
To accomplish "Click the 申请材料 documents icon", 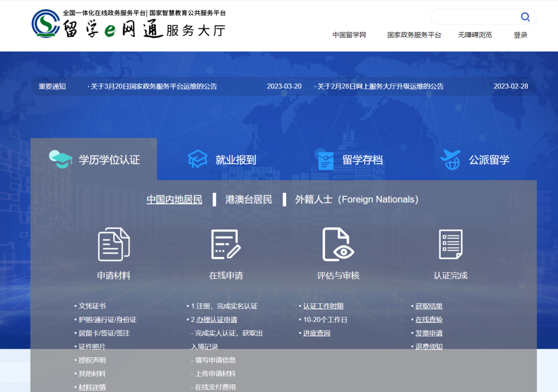I will pos(114,244).
